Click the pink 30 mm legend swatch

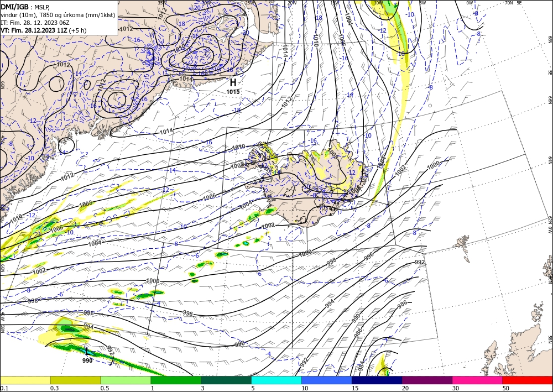[x=478, y=380]
